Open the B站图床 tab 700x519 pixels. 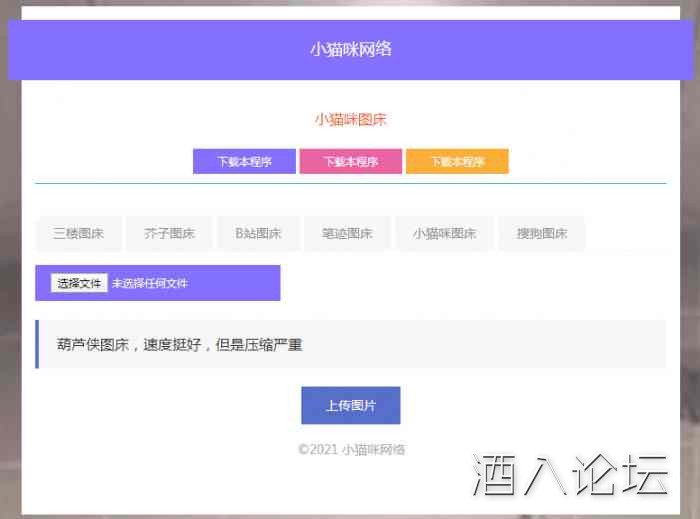pos(258,234)
